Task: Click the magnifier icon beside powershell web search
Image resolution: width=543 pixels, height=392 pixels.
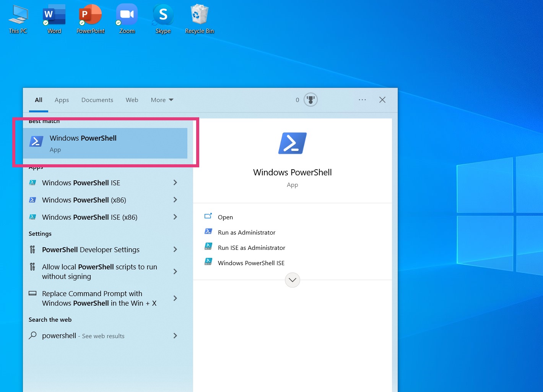Action: pos(33,335)
